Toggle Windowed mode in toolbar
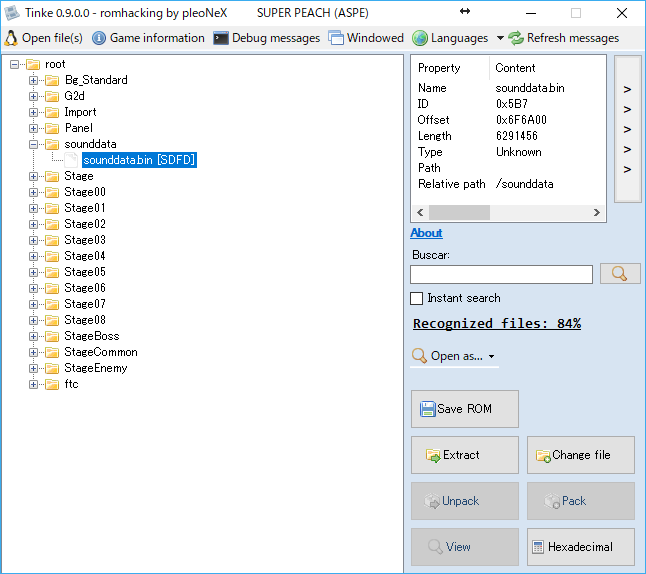 click(366, 38)
